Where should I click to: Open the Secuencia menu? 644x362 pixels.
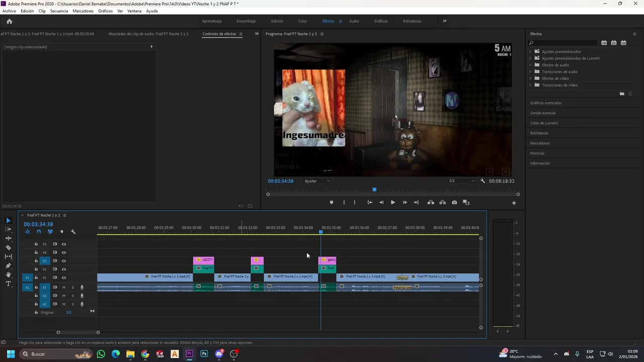59,11
